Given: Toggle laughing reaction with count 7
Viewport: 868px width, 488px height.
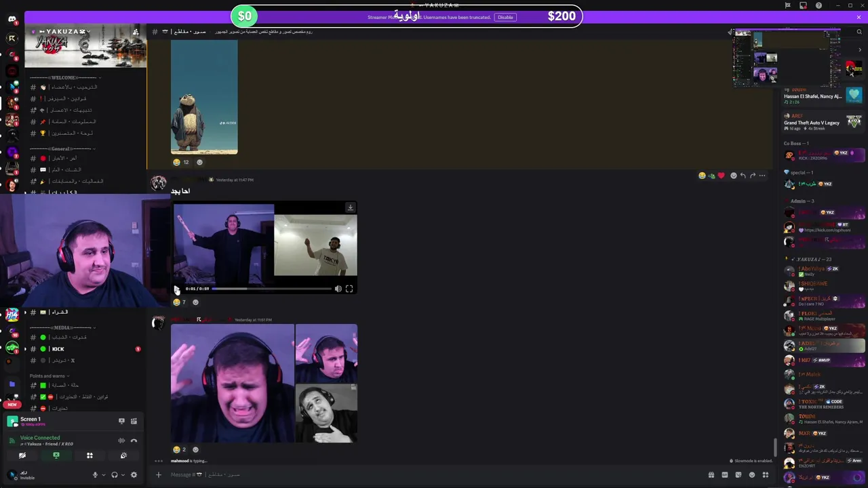Looking at the screenshot, I should 180,302.
